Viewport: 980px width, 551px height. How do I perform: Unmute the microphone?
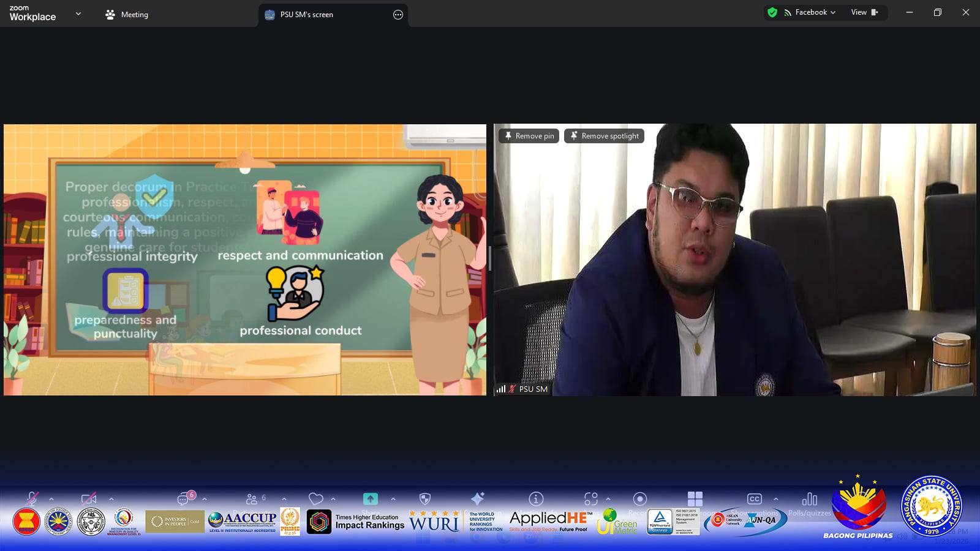(x=31, y=499)
